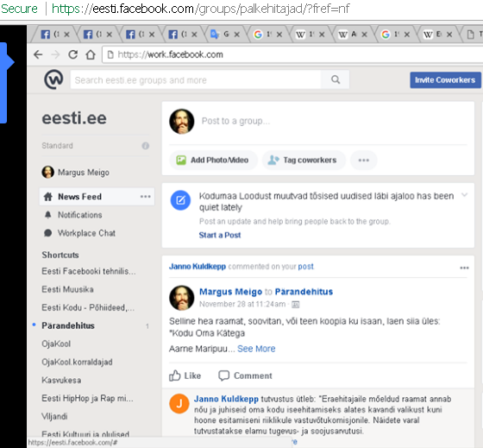This screenshot has height=448, width=483.
Task: Click the 'post' link in notification header
Action: coord(305,267)
